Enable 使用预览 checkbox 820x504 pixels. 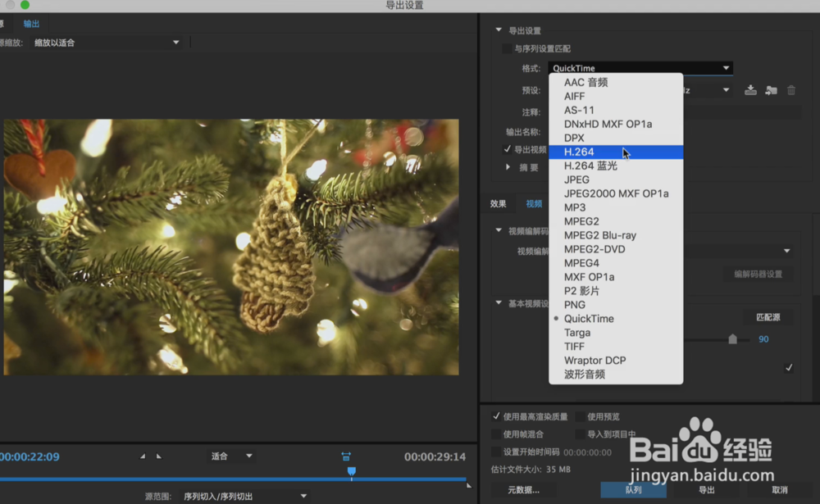point(580,416)
